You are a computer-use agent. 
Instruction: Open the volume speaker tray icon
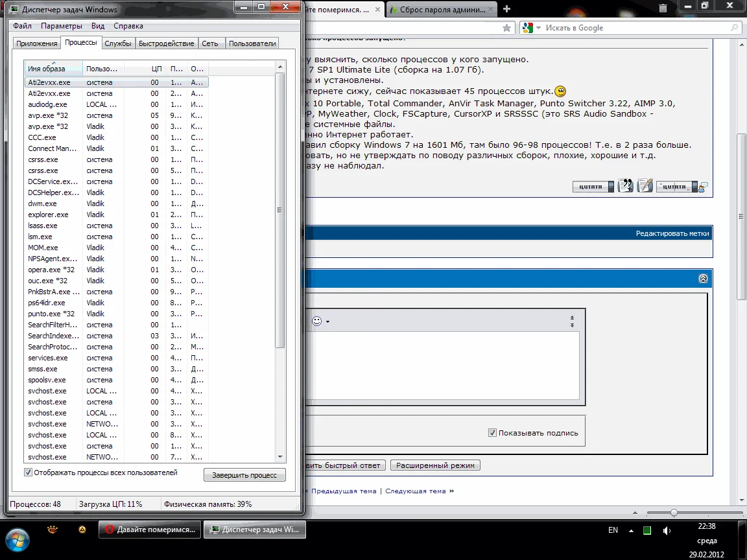(667, 530)
